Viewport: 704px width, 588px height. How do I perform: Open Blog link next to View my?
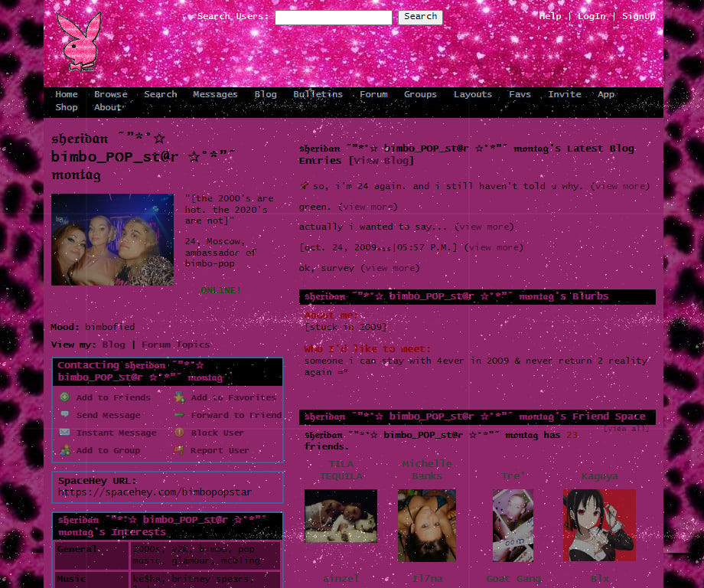coord(113,345)
